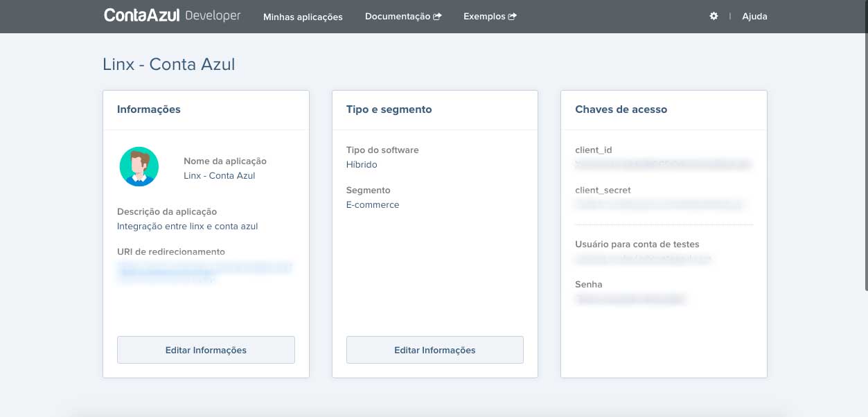Click application name value under Nome da aplicação
The image size is (868, 417).
220,176
